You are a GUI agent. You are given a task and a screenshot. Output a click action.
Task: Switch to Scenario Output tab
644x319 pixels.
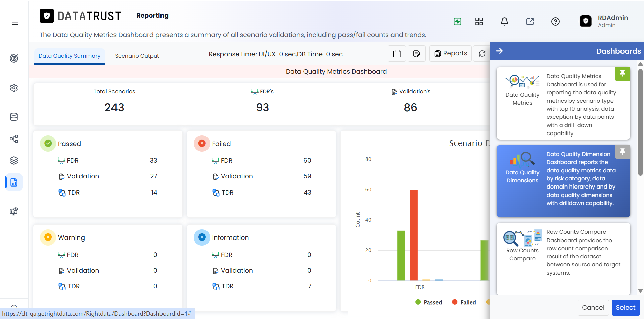click(137, 56)
